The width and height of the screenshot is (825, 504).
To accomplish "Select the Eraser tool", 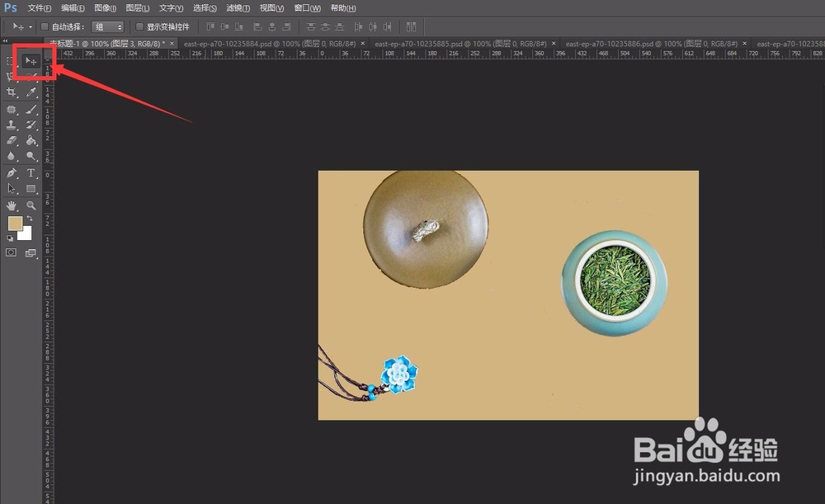I will click(11, 140).
